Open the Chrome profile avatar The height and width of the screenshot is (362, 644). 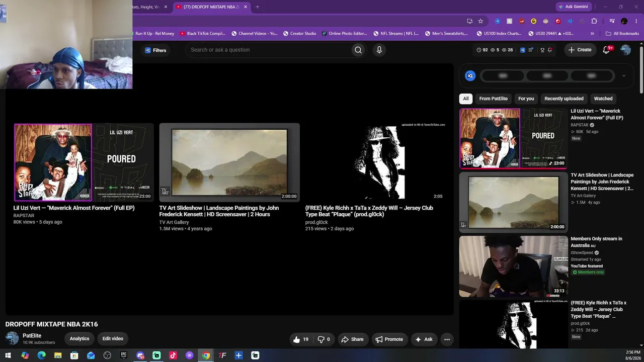[x=624, y=21]
